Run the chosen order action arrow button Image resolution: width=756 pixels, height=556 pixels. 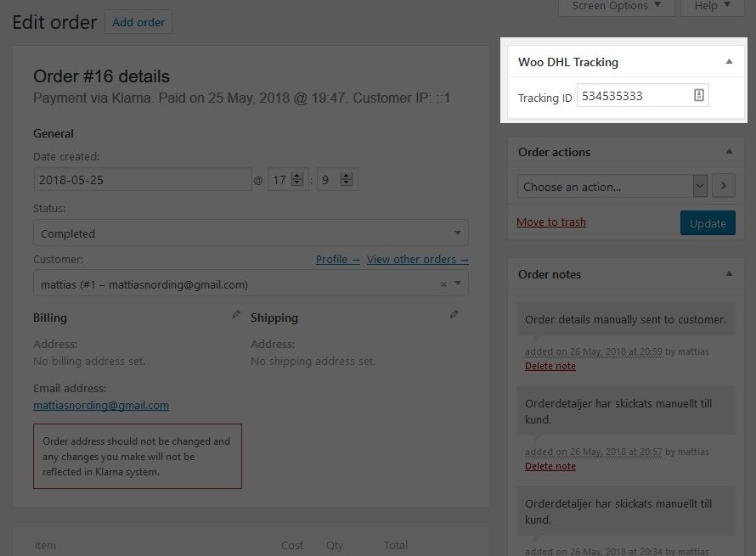coord(724,186)
